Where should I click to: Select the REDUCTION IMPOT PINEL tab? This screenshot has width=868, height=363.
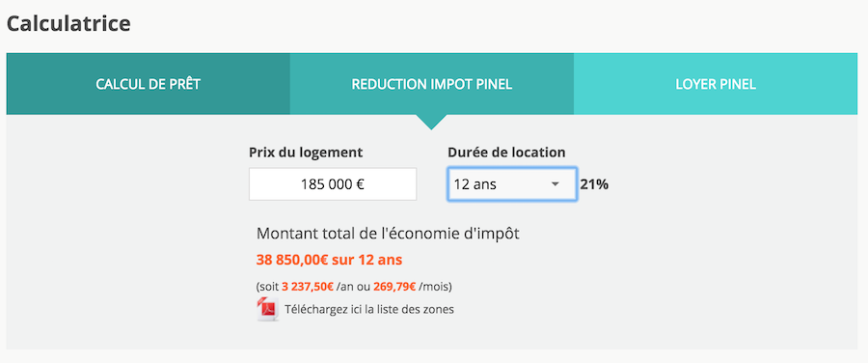(x=432, y=84)
